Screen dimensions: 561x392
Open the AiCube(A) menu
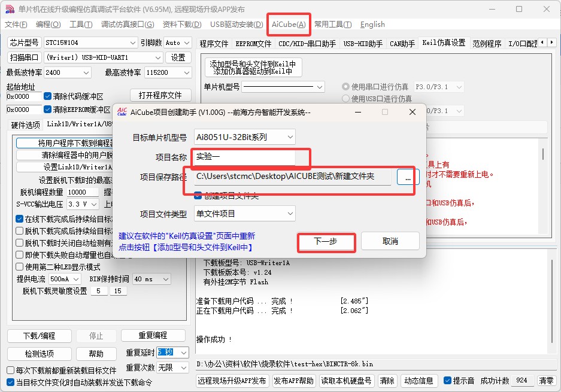click(289, 25)
